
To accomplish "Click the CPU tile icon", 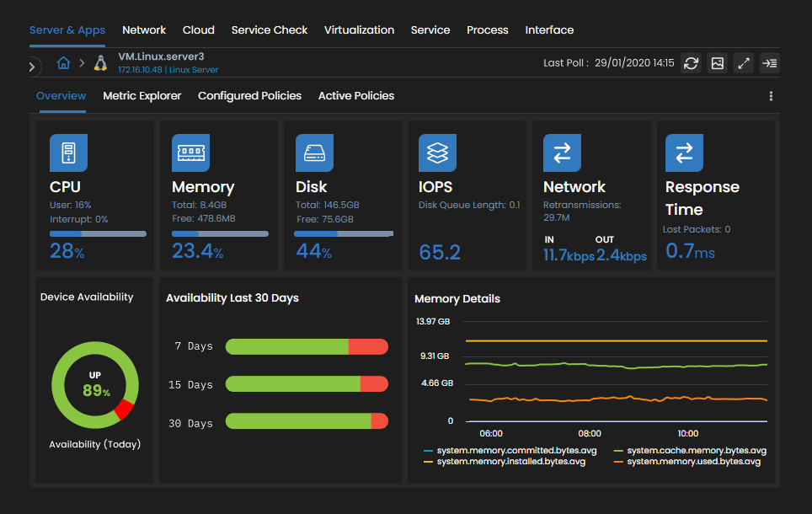I will pyautogui.click(x=68, y=153).
